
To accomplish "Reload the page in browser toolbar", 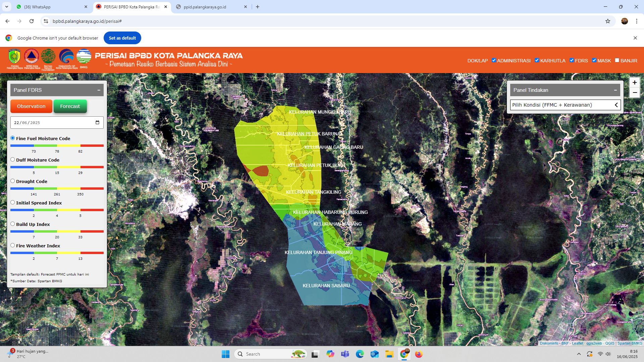I will (x=32, y=21).
